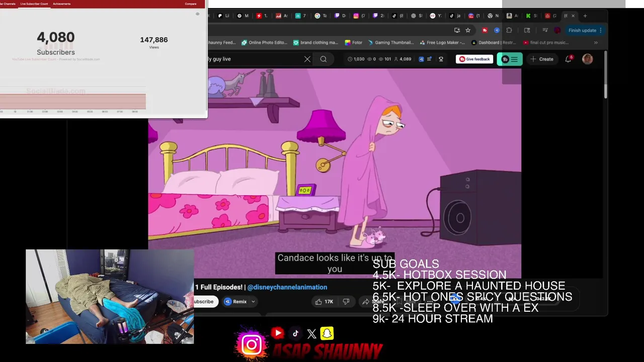Open the @disneychannelanimation channel link

tap(287, 287)
